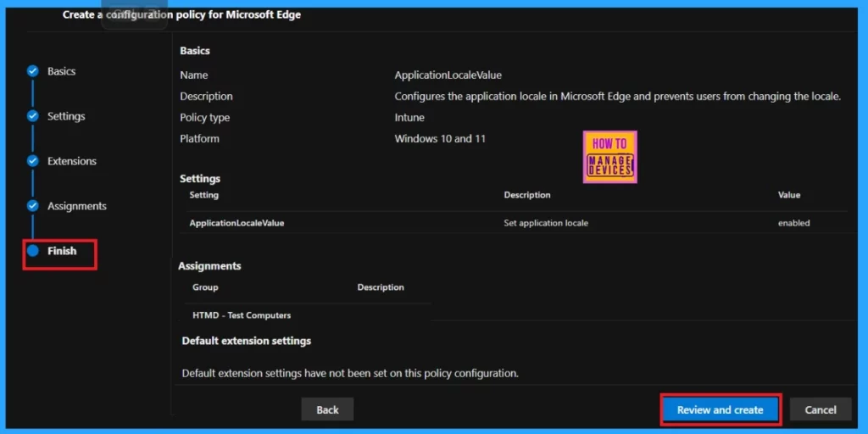Viewport: 868px width, 434px height.
Task: Click the default extension settings not set message
Action: (350, 373)
